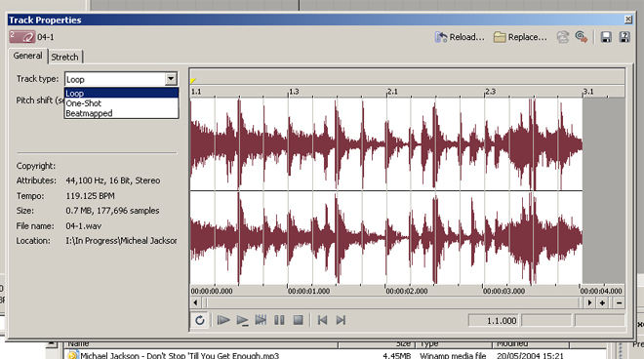Toggle the Loop Playback button
The height and width of the screenshot is (359, 644).
pos(200,320)
